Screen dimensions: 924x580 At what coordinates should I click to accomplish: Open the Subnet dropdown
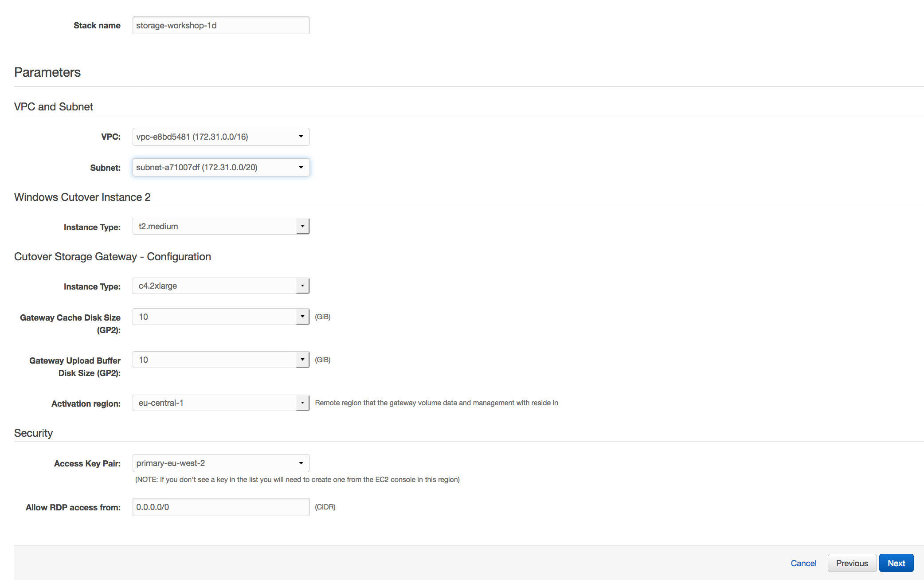tap(221, 167)
